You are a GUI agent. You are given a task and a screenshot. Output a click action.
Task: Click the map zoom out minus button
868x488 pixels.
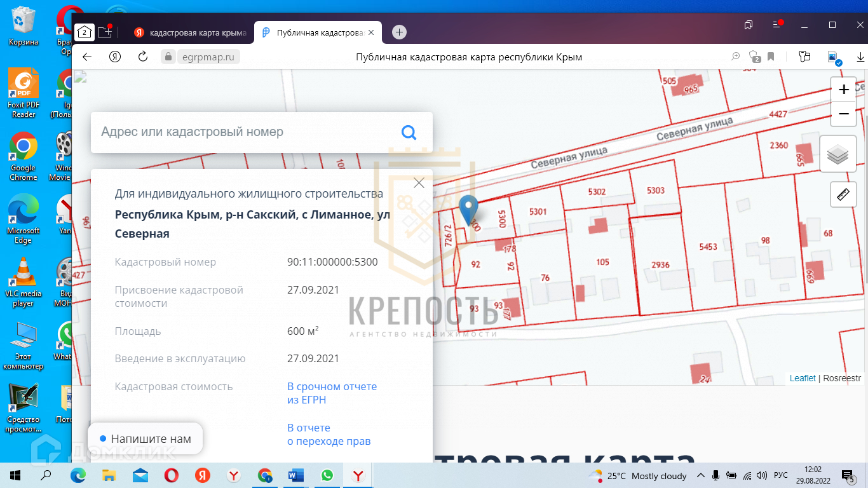click(x=843, y=114)
